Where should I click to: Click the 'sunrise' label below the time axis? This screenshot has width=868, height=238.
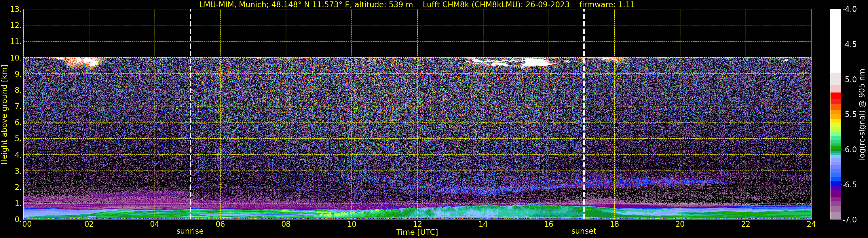point(190,231)
